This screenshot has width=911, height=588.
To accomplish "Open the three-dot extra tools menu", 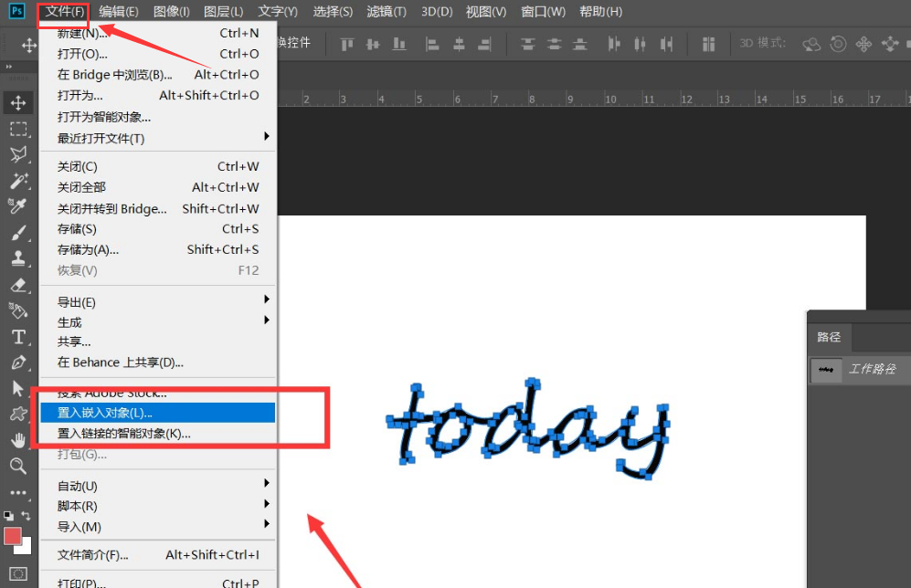I will [18, 492].
